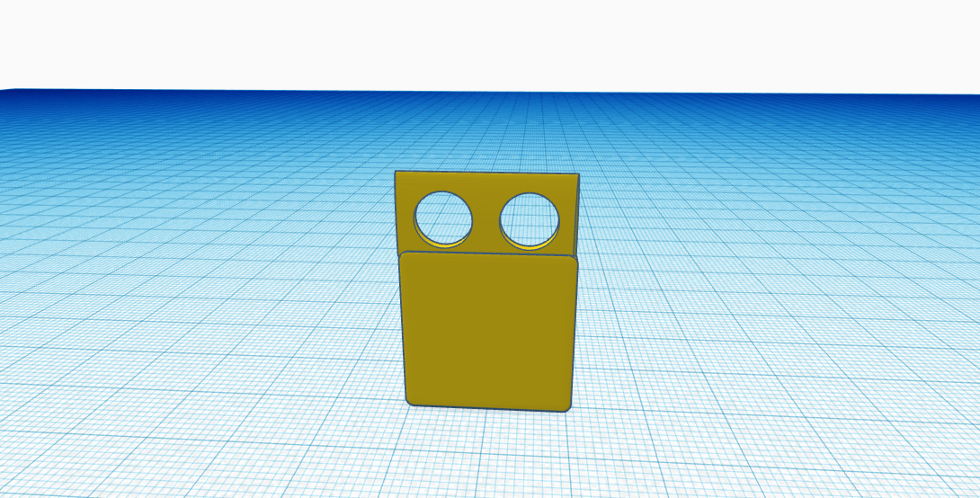Click the inner bottom rim of left hole

444,244
